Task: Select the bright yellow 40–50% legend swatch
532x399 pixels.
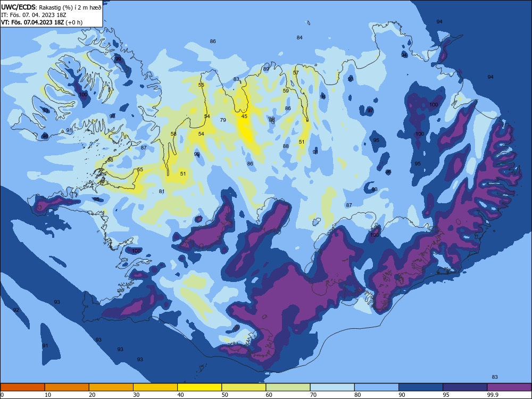Action: click(199, 387)
